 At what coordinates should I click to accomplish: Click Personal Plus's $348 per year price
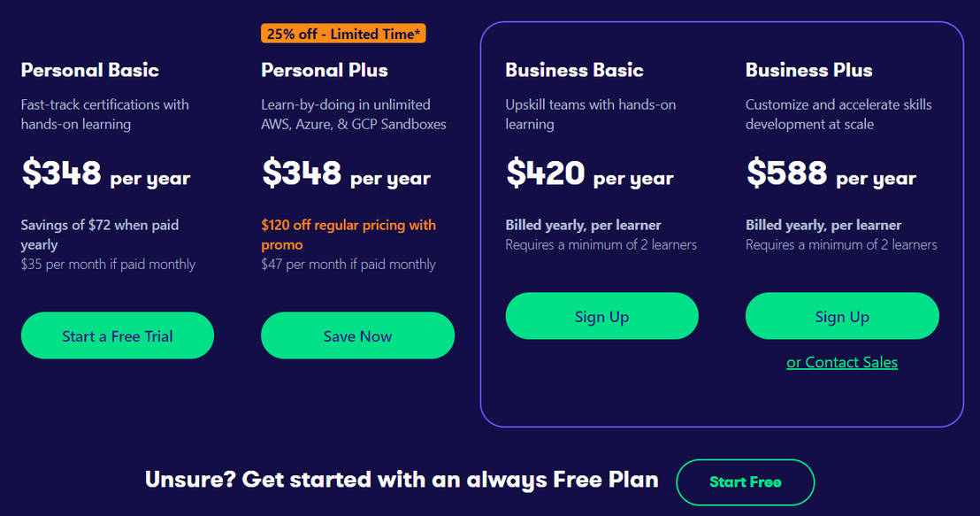click(x=346, y=173)
